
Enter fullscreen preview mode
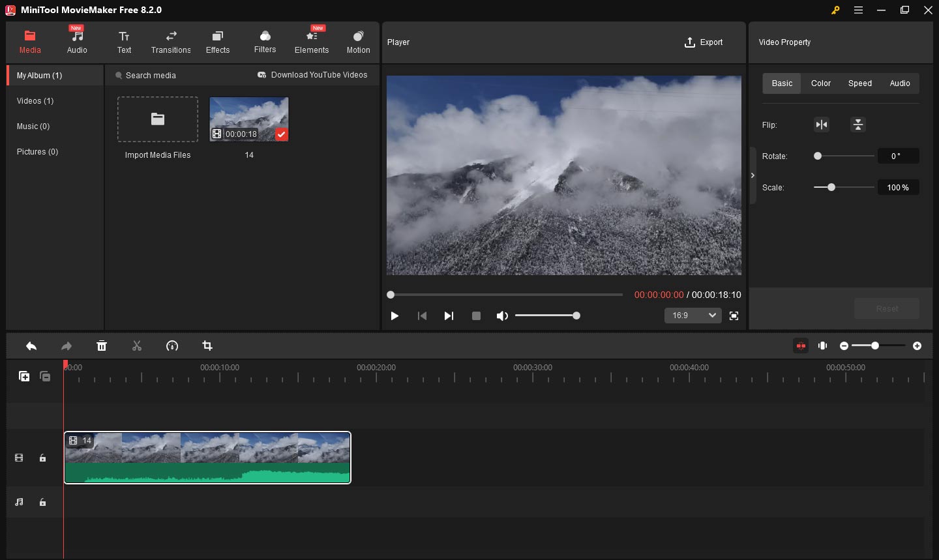(x=734, y=316)
